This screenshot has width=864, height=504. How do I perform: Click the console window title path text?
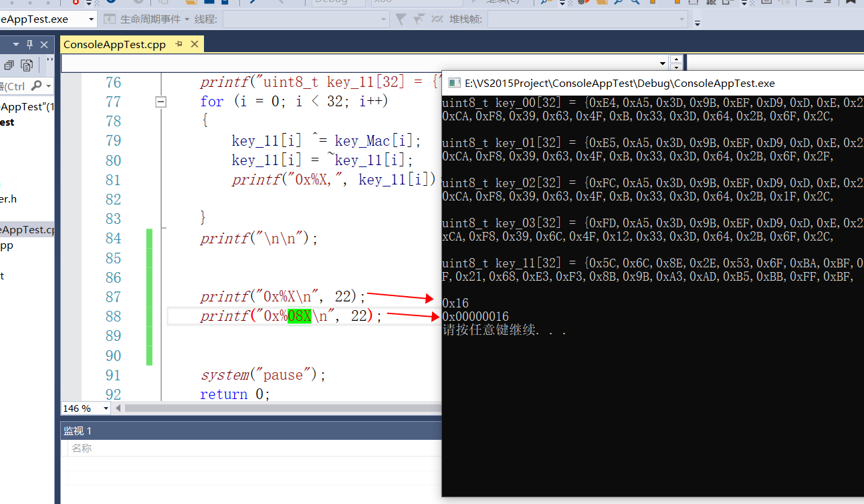click(x=620, y=83)
